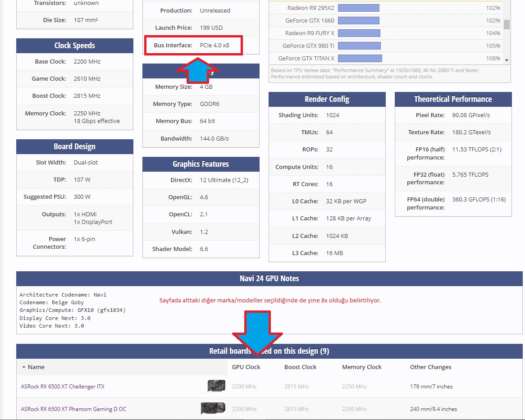Viewport: 525px width, 420px height.
Task: Click the Memory Type value GDDR6
Action: pyautogui.click(x=210, y=104)
